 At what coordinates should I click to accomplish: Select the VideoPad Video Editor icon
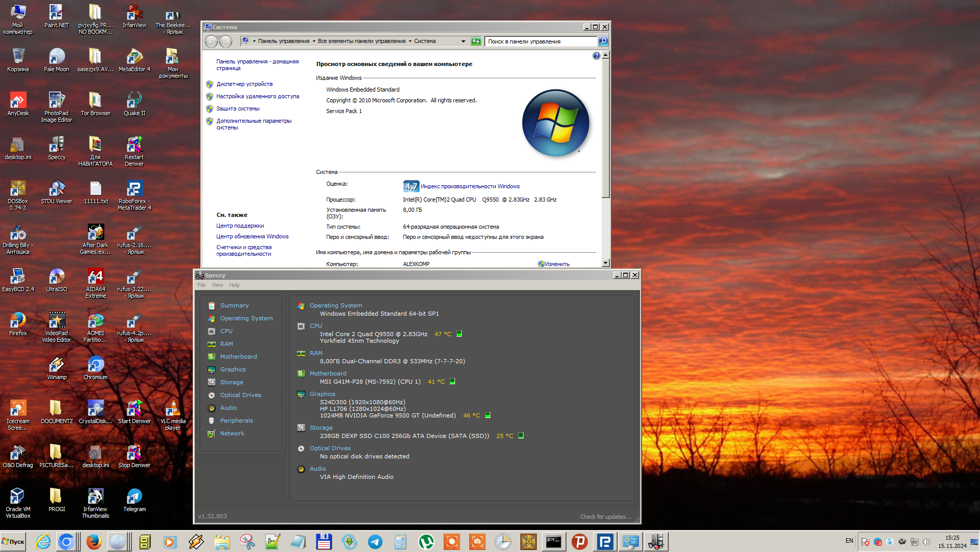click(x=57, y=327)
